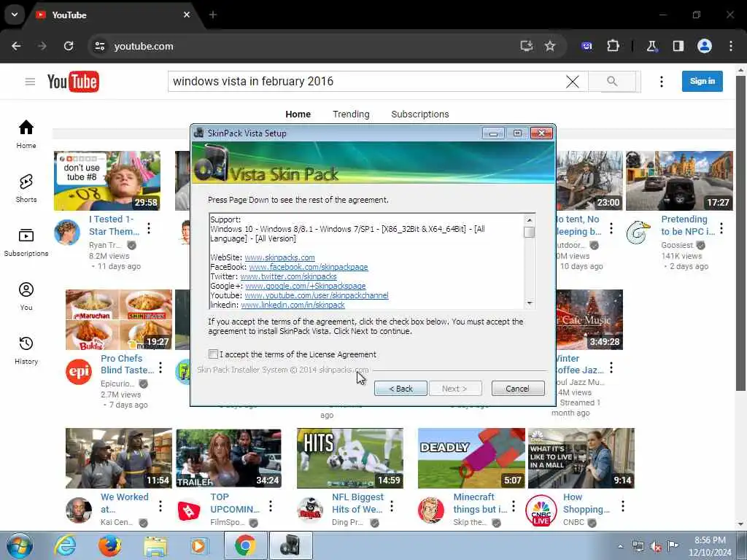747x560 pixels.
Task: Click Sign in button on YouTube
Action: click(x=703, y=82)
